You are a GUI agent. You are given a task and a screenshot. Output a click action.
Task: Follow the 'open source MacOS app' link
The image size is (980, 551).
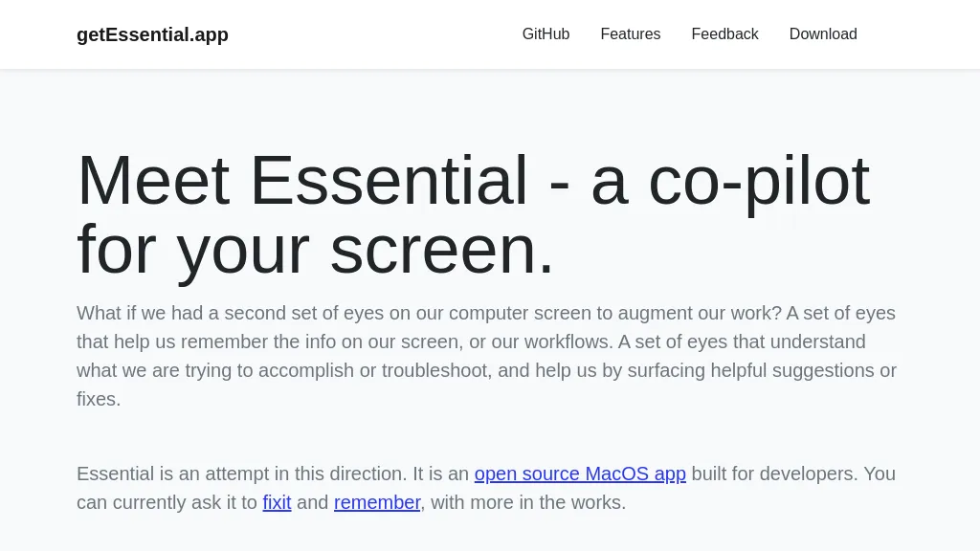[x=580, y=474]
